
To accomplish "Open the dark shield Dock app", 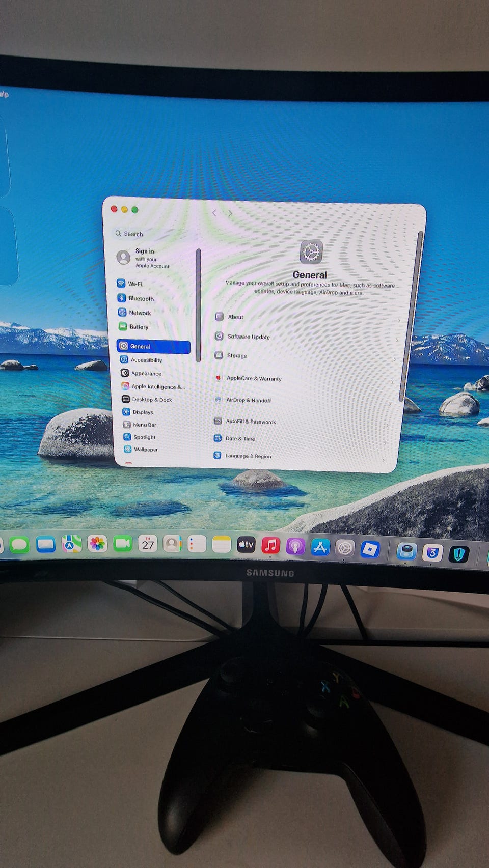I will (x=458, y=554).
